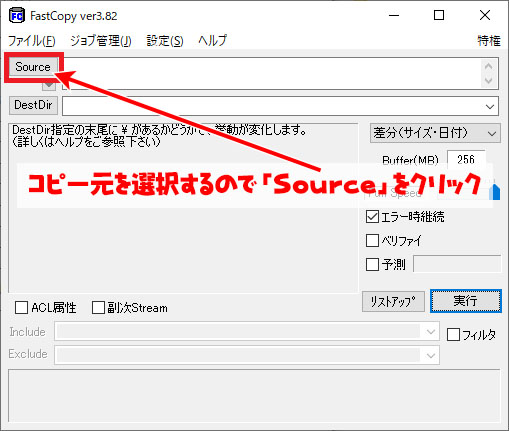Viewport: 509px width, 431px height.
Task: Enable the ベリファイ checkbox
Action: [372, 240]
